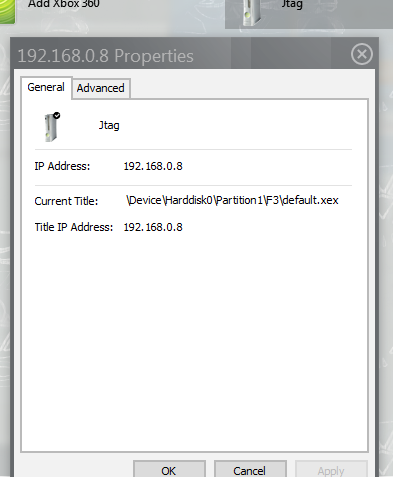Click the IP Address: field label
The image size is (393, 477).
coord(62,166)
